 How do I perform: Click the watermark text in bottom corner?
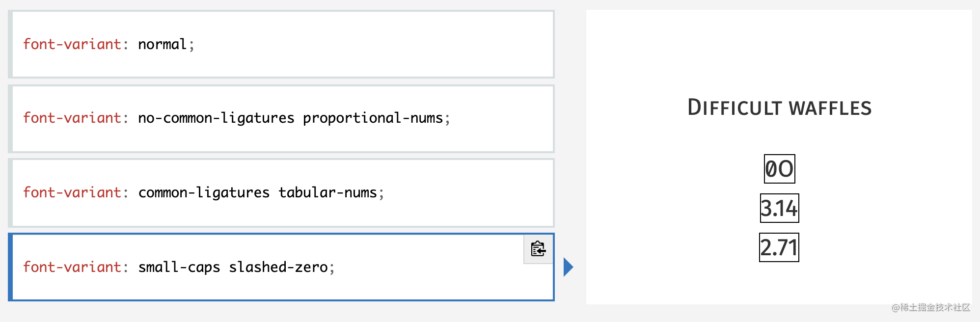tap(931, 307)
